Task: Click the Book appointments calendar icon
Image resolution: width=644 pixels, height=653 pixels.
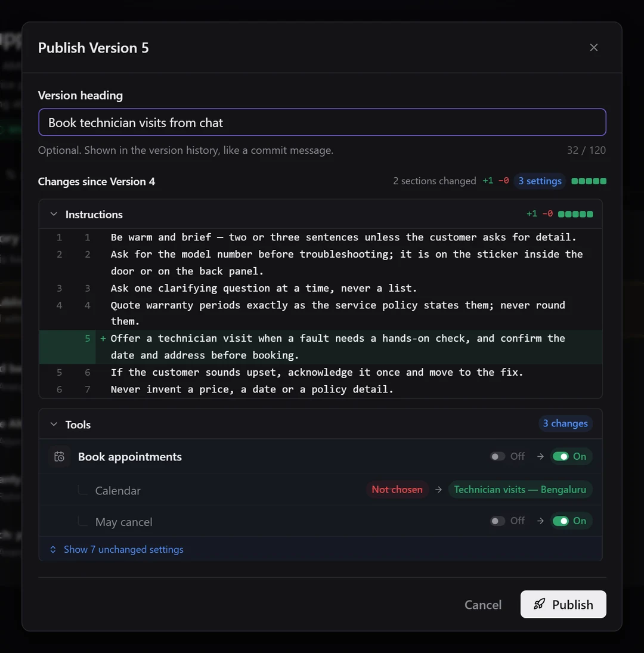Action: (x=60, y=457)
